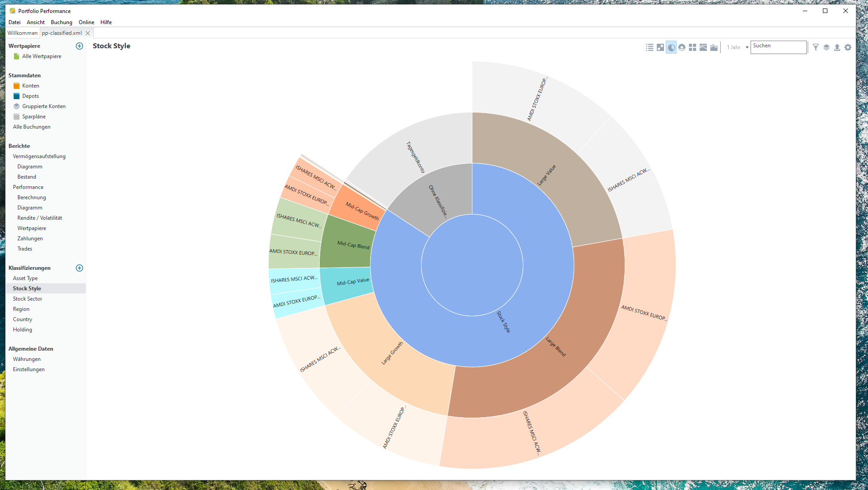Image resolution: width=868 pixels, height=490 pixels.
Task: Select Asset Type classification
Action: pyautogui.click(x=25, y=278)
